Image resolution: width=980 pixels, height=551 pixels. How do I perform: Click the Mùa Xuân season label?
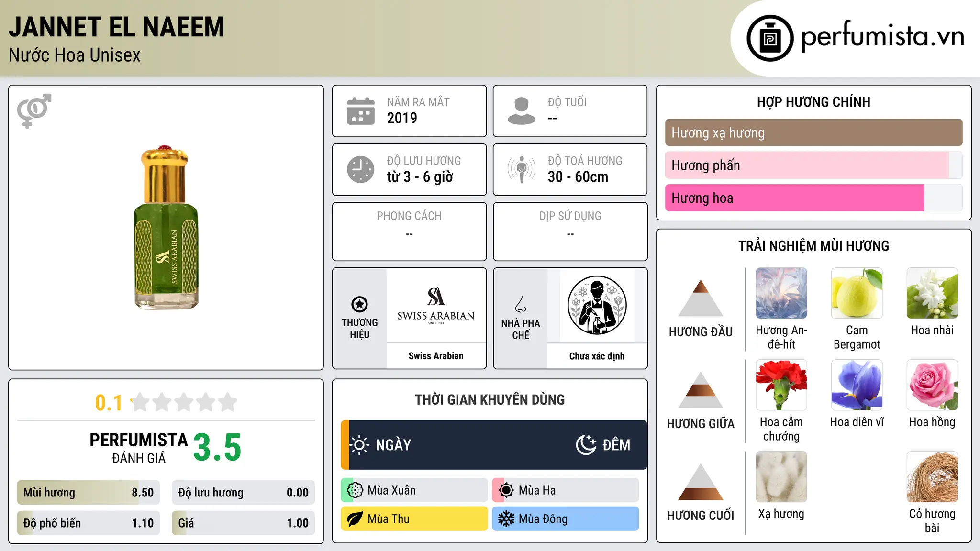391,490
